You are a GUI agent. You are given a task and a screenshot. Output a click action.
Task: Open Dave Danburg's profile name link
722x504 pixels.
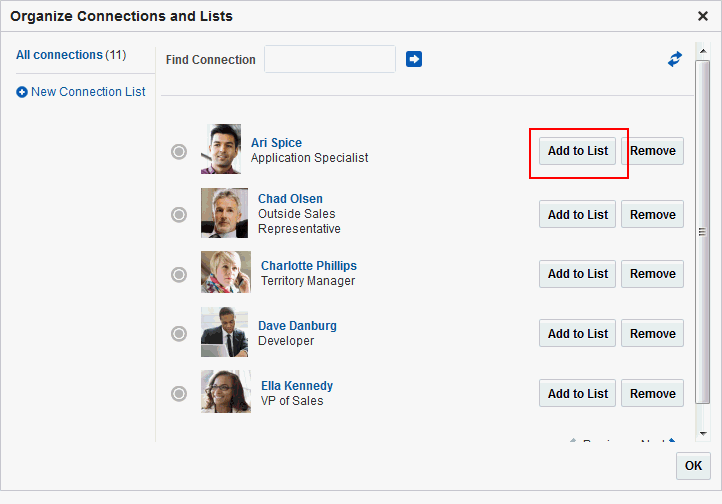pos(297,326)
